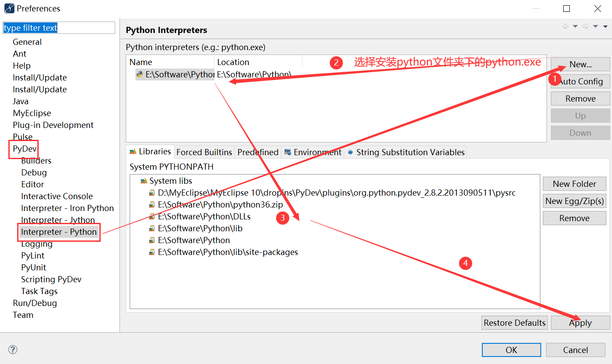Open back history dropdown arrow
The image size is (612, 364).
coord(575,27)
